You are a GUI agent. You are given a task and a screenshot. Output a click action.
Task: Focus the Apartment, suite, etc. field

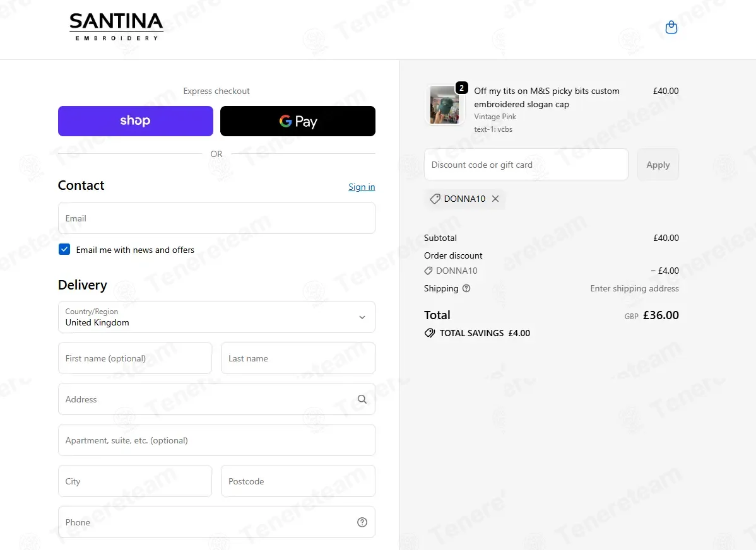pyautogui.click(x=216, y=440)
